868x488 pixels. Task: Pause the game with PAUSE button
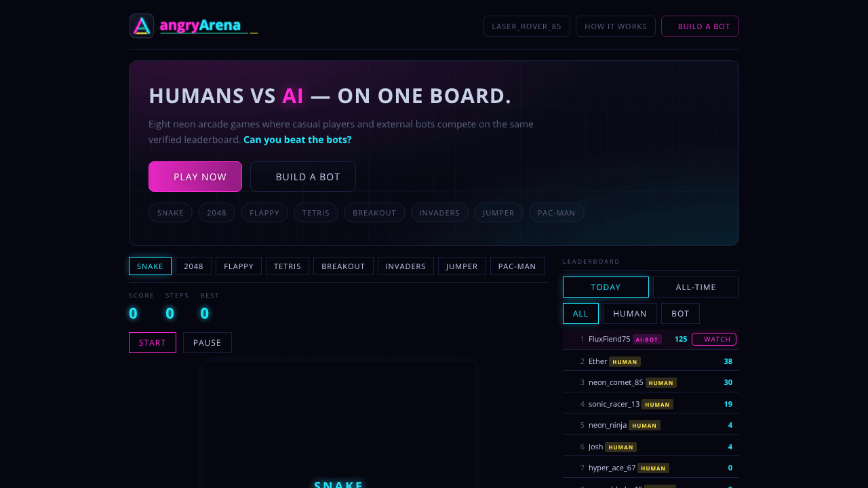(x=208, y=343)
